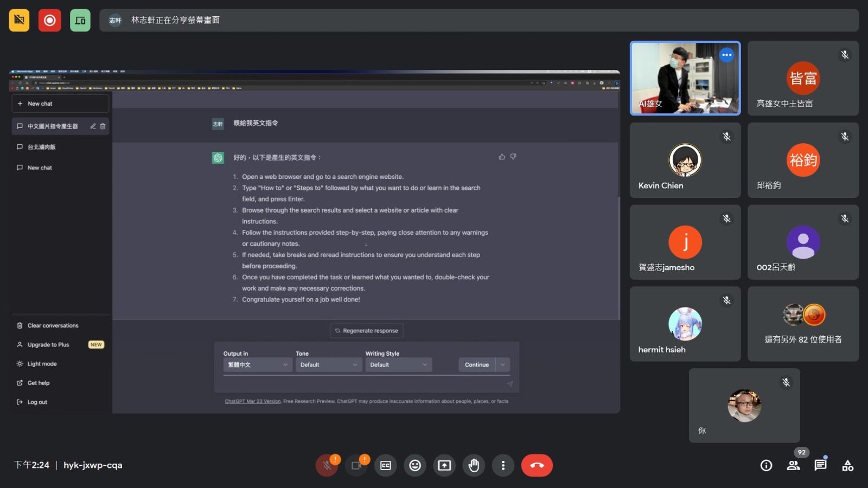Show the participants list with 92 badge
This screenshot has width=868, height=488.
[794, 465]
